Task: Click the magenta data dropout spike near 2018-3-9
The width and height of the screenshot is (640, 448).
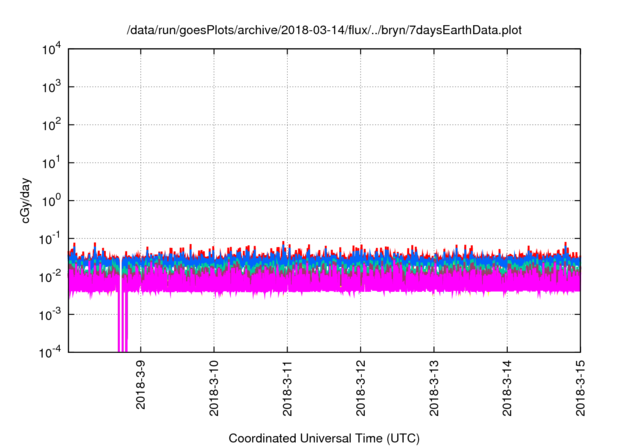Action: 122,322
